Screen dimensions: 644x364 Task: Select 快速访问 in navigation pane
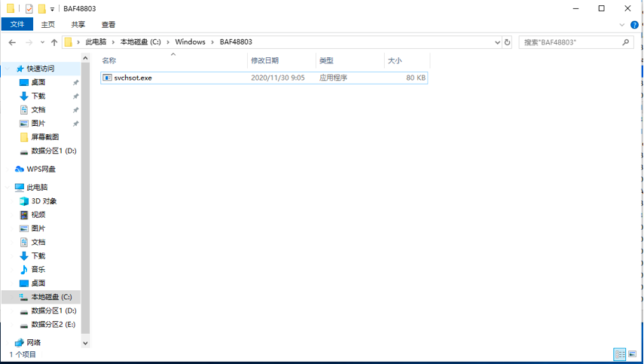click(x=40, y=69)
